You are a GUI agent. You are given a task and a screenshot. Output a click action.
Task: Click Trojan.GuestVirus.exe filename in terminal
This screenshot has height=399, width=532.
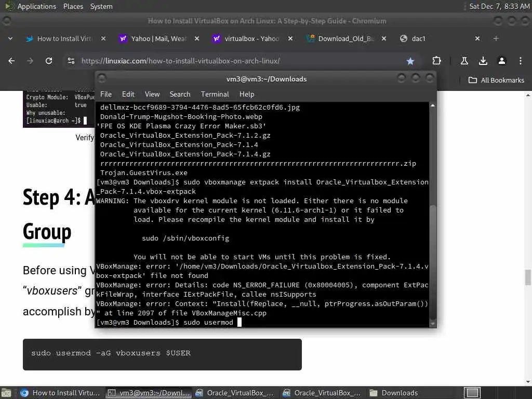[x=143, y=172]
